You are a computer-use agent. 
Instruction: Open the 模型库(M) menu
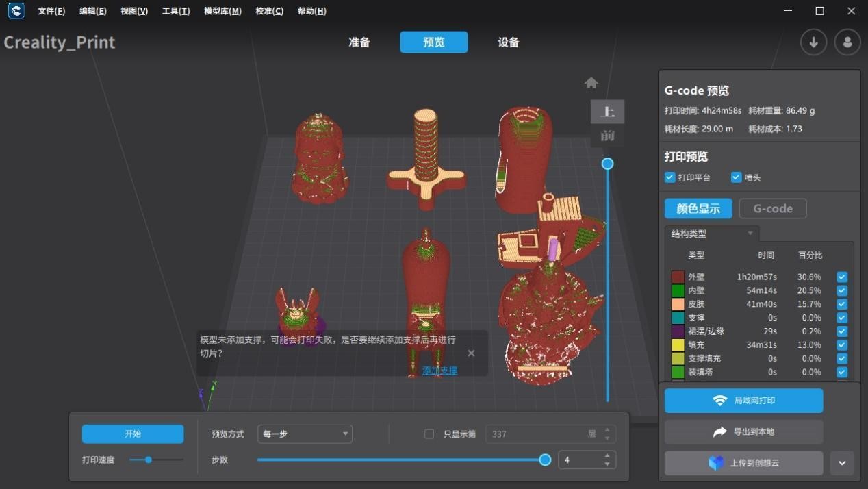tap(222, 11)
